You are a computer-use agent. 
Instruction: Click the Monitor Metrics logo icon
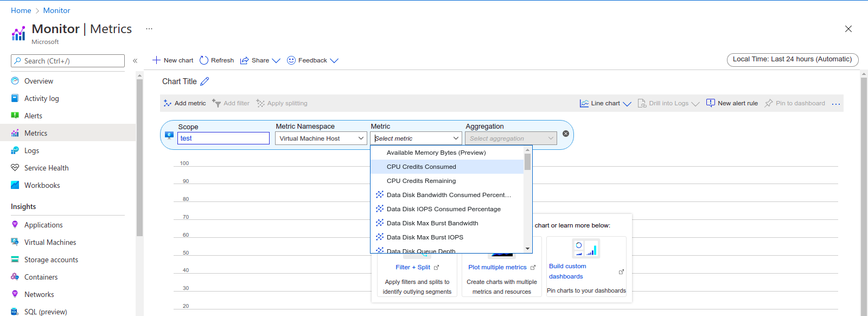(18, 34)
